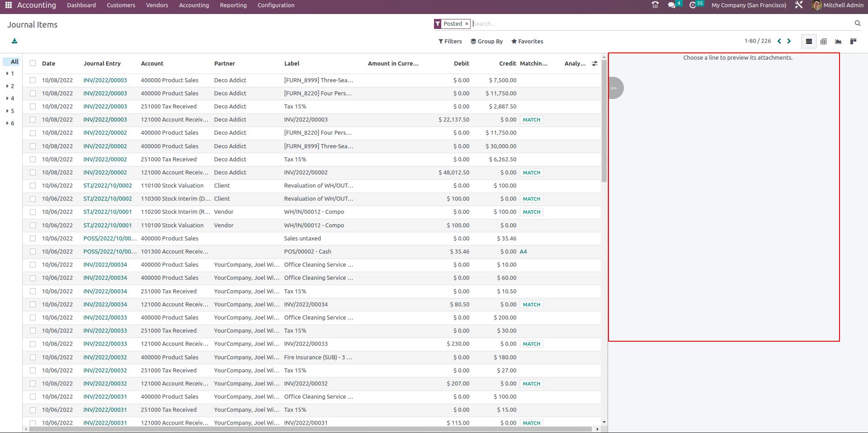Check the Tax 15% $2,887.50 row

click(x=33, y=106)
